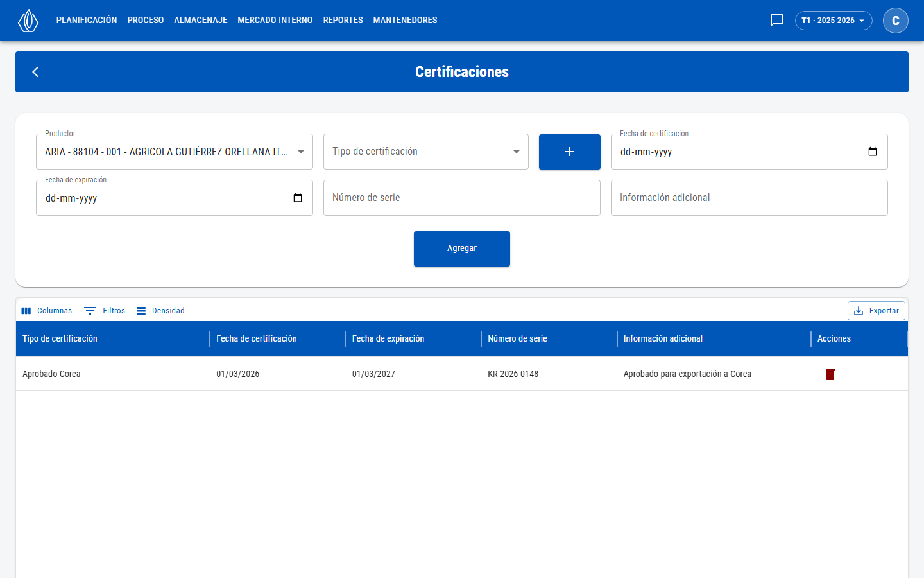This screenshot has width=924, height=578.
Task: Open the Reportes menu
Action: pyautogui.click(x=343, y=21)
